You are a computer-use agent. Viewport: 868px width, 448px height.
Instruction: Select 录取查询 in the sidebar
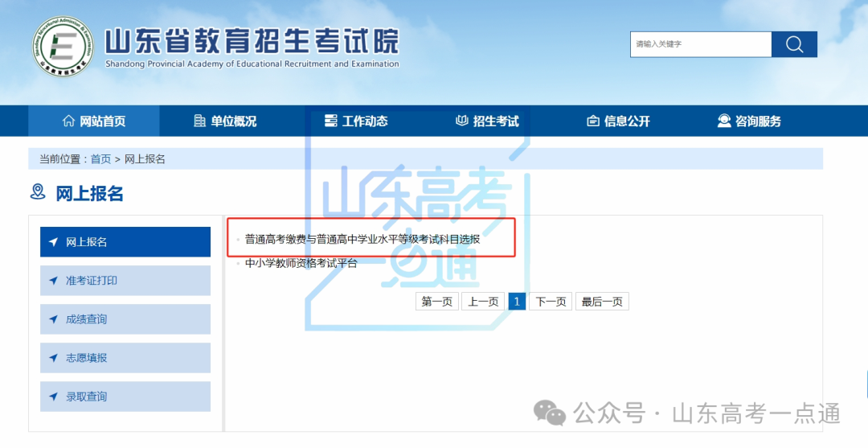(x=125, y=397)
